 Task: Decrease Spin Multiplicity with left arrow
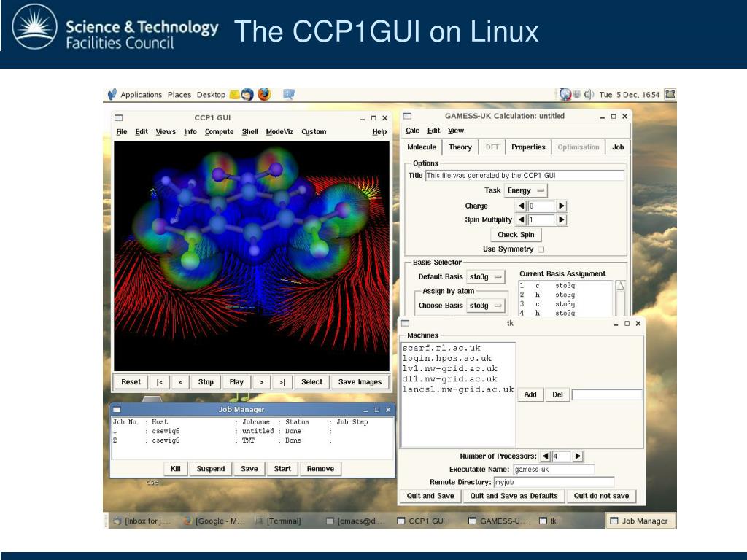(x=521, y=219)
